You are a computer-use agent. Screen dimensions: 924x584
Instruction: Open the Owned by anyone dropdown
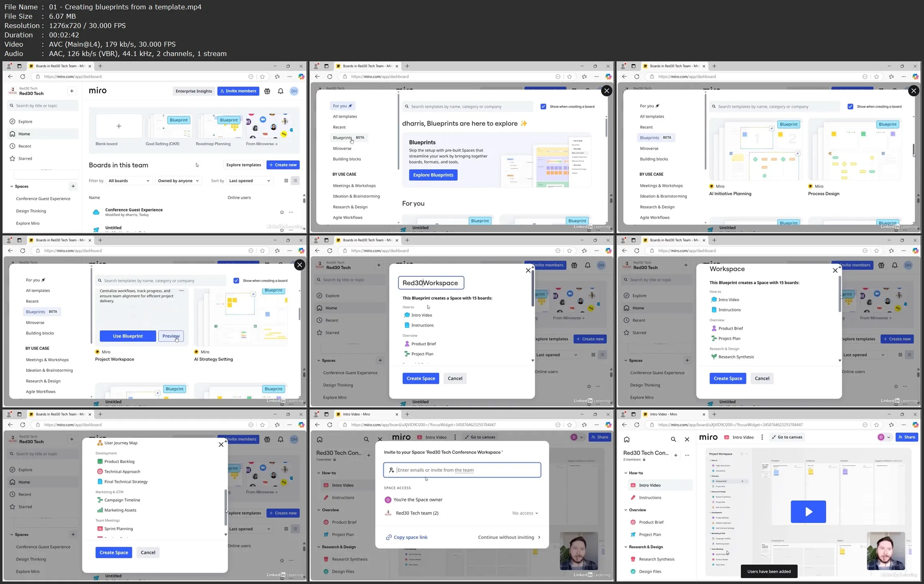178,181
